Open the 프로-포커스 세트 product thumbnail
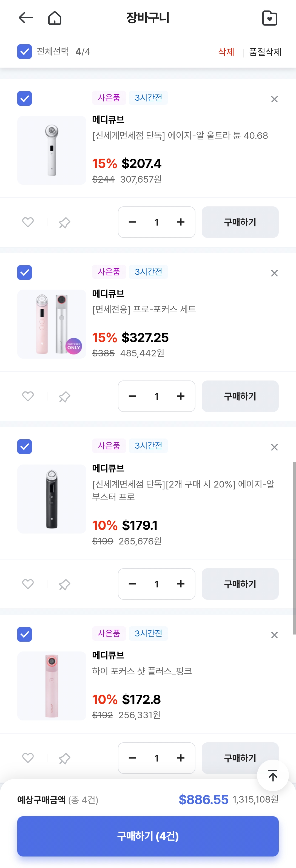Viewport: 296px width, 868px height. [52, 324]
